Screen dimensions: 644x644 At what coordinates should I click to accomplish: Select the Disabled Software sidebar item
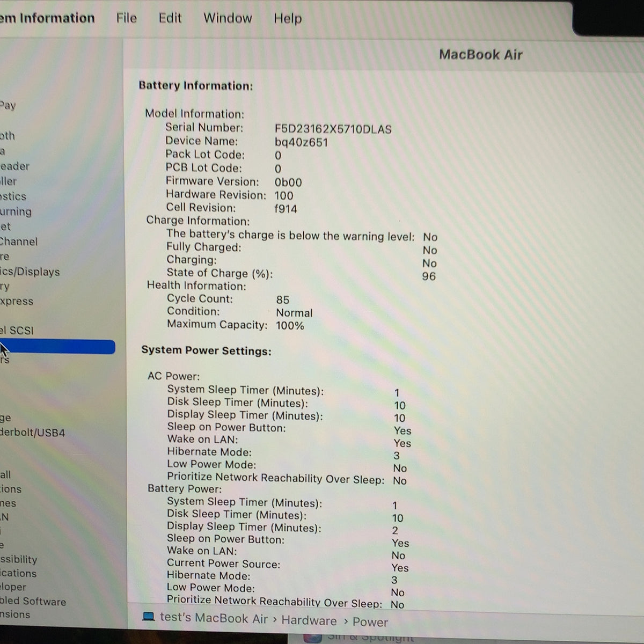point(33,601)
